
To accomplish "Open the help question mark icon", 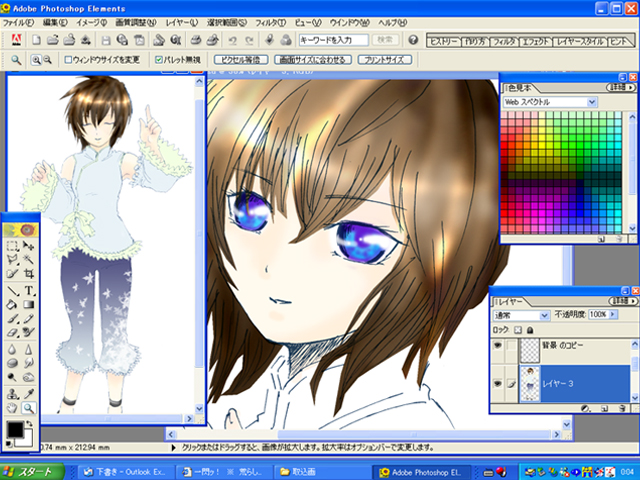I will click(413, 40).
